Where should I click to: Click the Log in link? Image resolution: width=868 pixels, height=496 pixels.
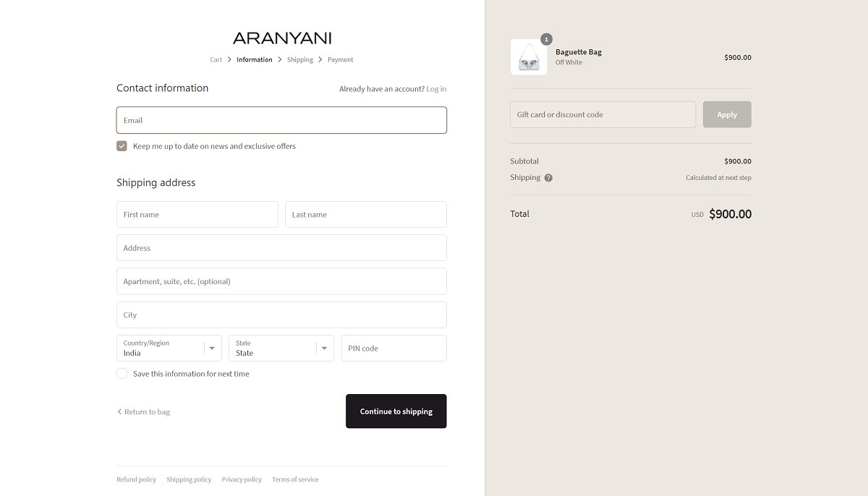click(436, 89)
